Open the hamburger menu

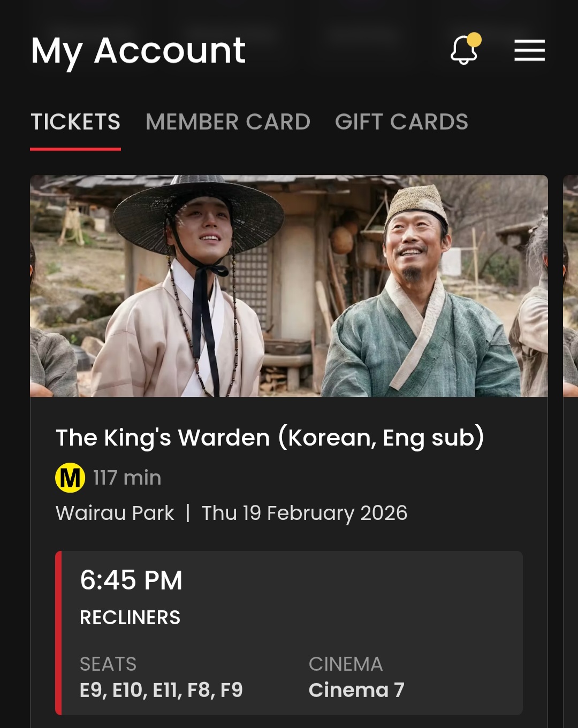(x=529, y=50)
